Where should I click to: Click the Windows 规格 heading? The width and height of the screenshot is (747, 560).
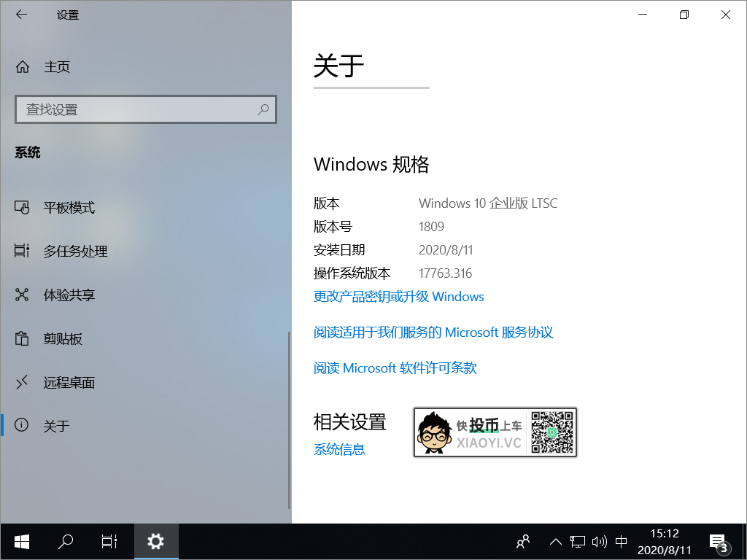click(371, 164)
